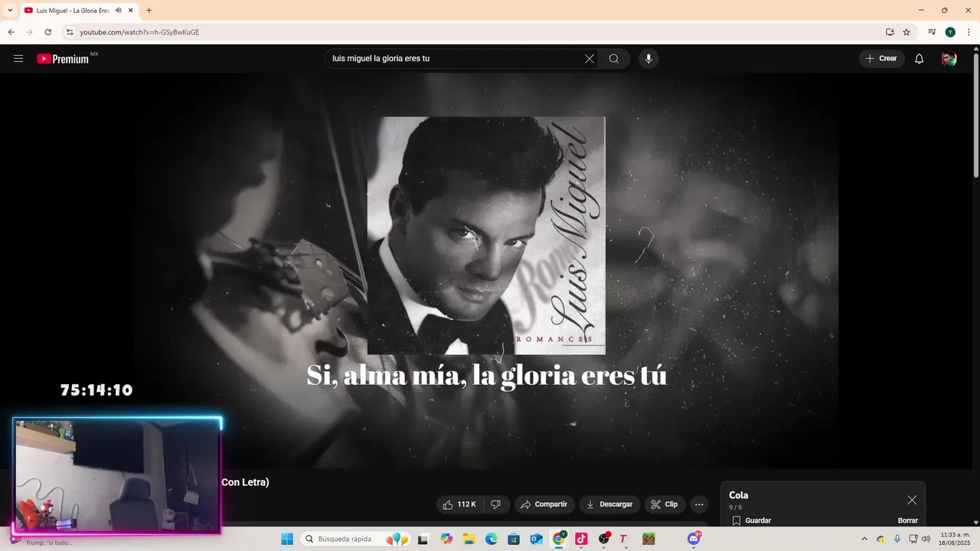Open Minecraft from taskbar
Viewport: 980px width, 551px height.
pyautogui.click(x=648, y=539)
